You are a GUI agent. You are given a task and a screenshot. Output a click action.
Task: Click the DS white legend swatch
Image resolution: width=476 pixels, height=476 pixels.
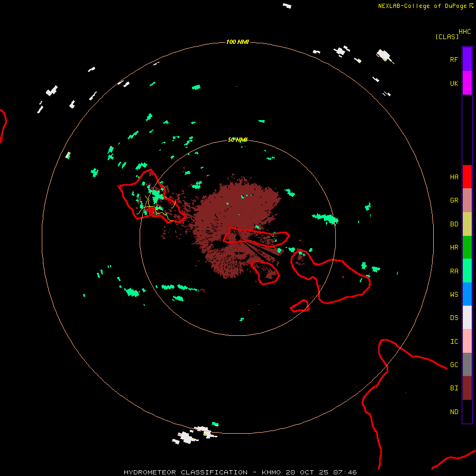(467, 317)
